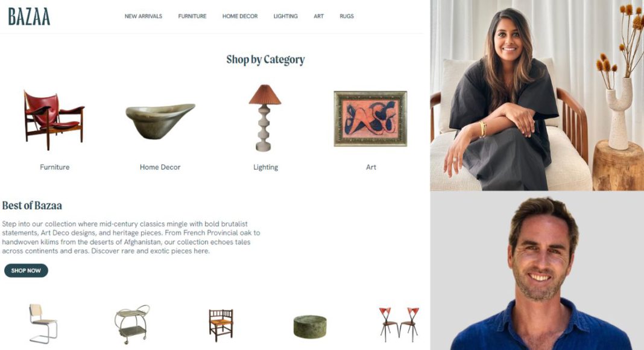Click the pleated-shade table lamp image
644x350 pixels.
point(265,118)
